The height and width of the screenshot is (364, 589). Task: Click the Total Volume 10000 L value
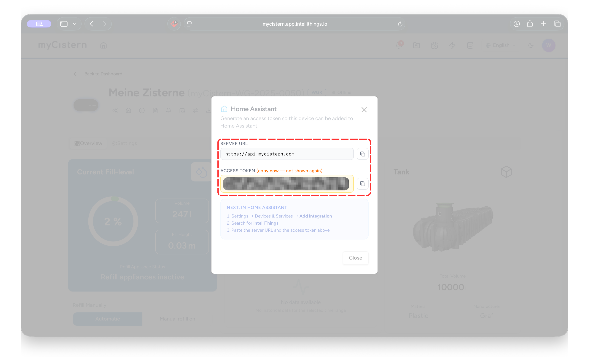453,287
